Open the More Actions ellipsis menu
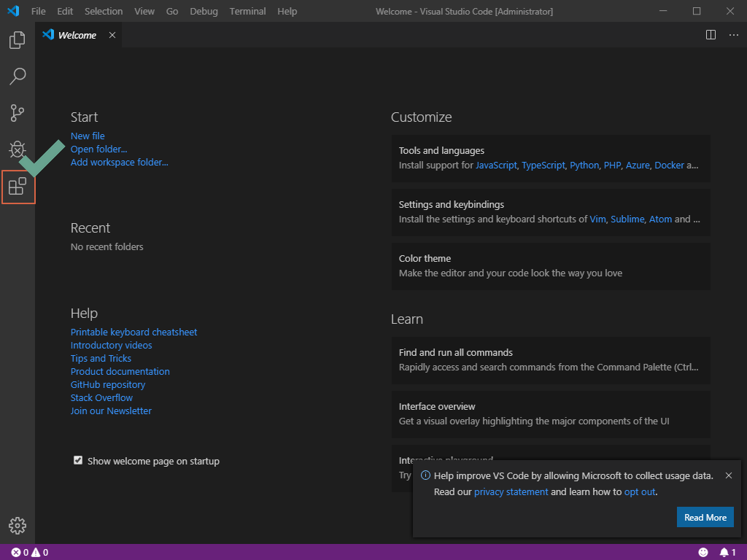The width and height of the screenshot is (747, 560). point(734,35)
